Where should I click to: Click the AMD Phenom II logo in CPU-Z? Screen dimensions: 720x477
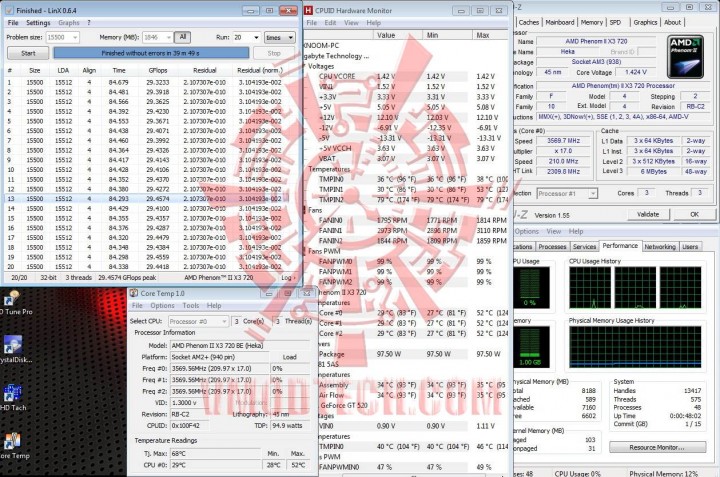point(685,56)
